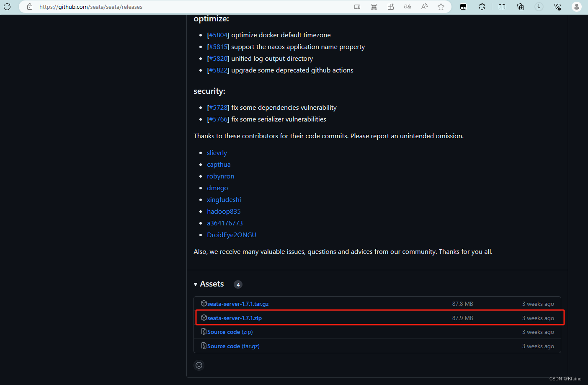The height and width of the screenshot is (385, 588).
Task: Reload the page with the refresh icon
Action: (7, 7)
